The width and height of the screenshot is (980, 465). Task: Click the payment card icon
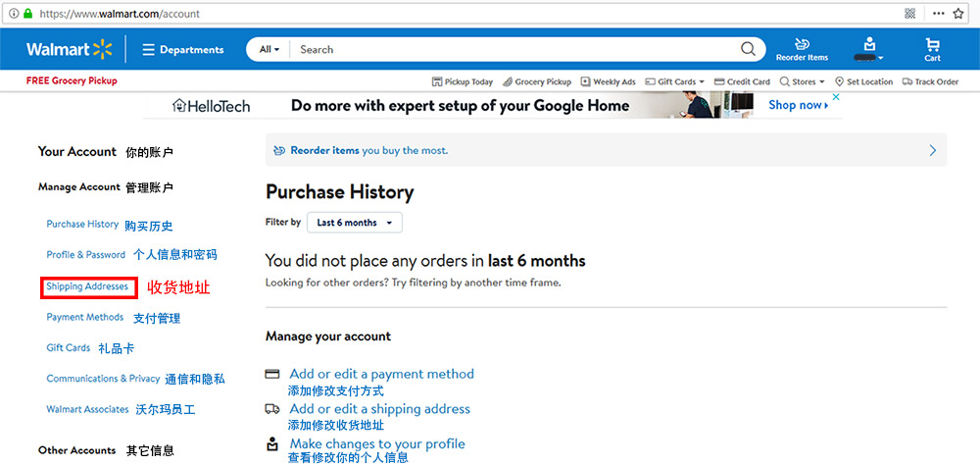click(271, 374)
